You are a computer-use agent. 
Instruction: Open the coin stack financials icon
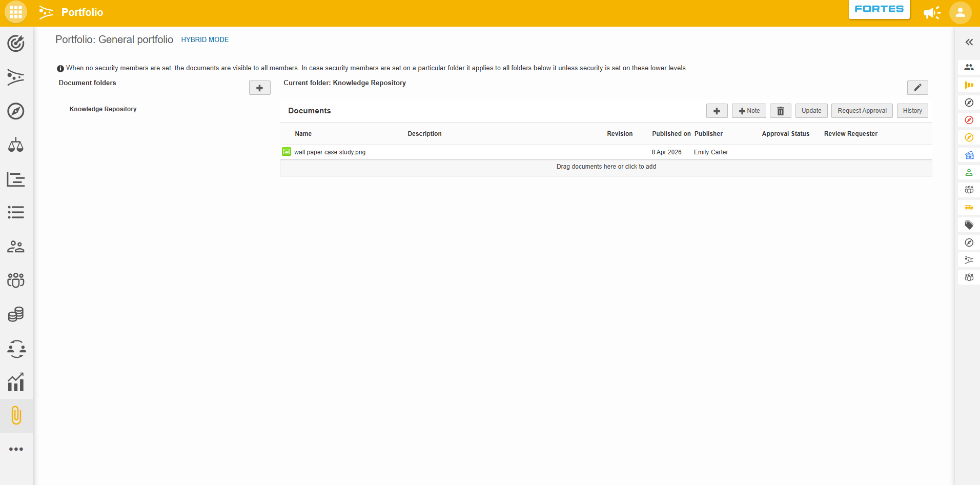pyautogui.click(x=16, y=314)
